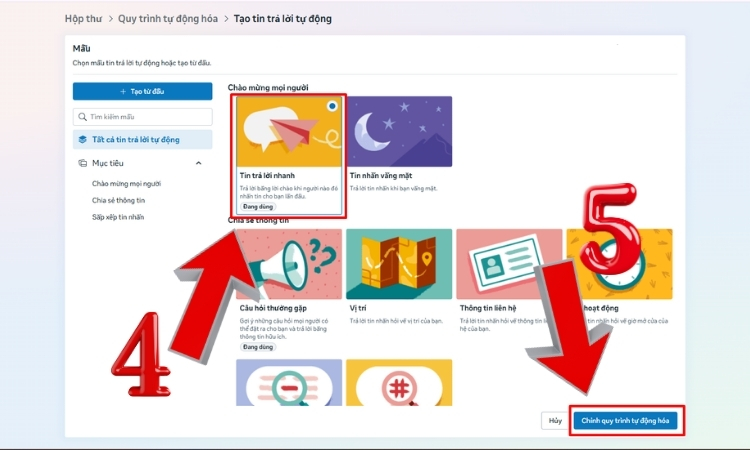750x450 pixels.
Task: Click 'Tạo tin trả lời tự động' breadcrumb
Action: (283, 19)
